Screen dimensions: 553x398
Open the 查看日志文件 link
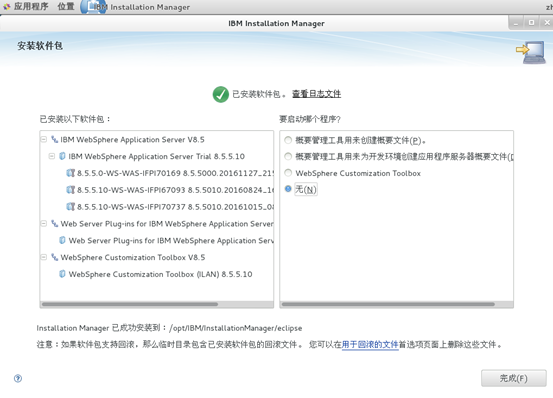316,94
